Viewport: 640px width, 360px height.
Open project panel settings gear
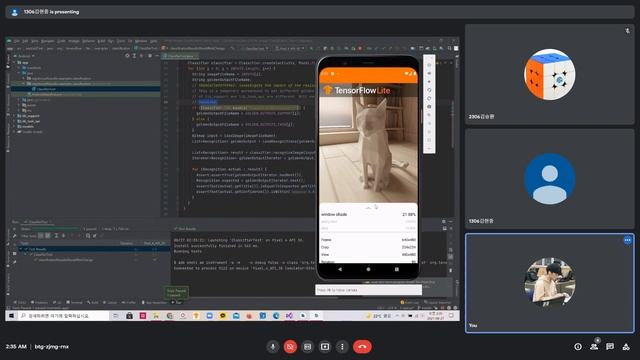click(x=150, y=56)
